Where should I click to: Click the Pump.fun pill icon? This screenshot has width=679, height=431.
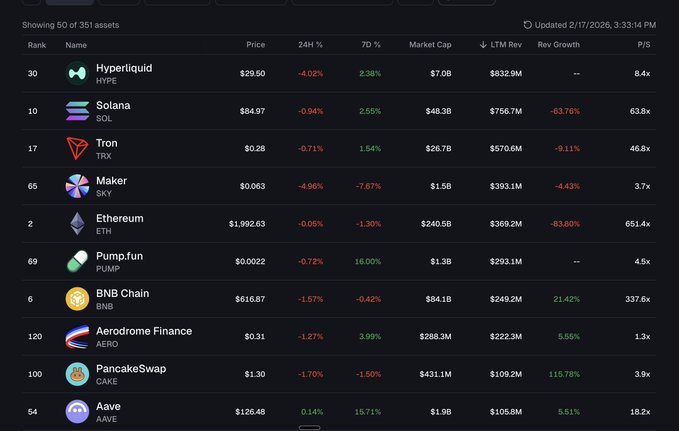pyautogui.click(x=77, y=261)
